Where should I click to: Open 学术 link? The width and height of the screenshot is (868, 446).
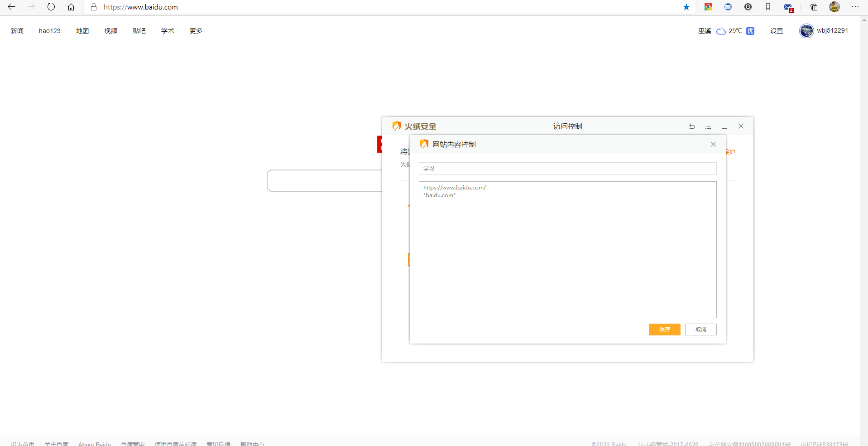pyautogui.click(x=168, y=31)
